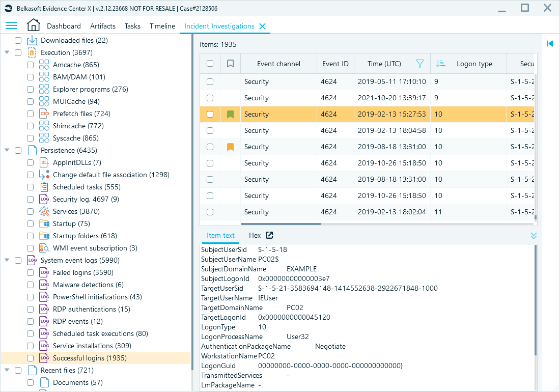Tick the Failed logins (3590) checkbox

pos(31,272)
